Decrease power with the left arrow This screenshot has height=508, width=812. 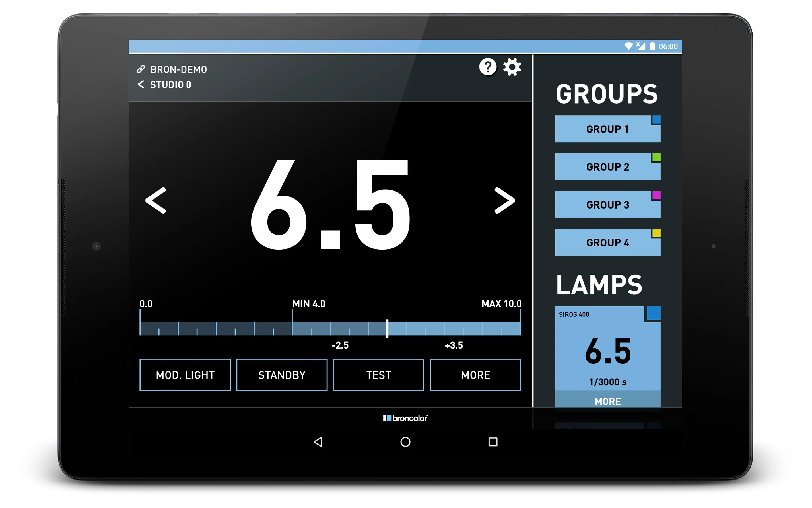156,201
